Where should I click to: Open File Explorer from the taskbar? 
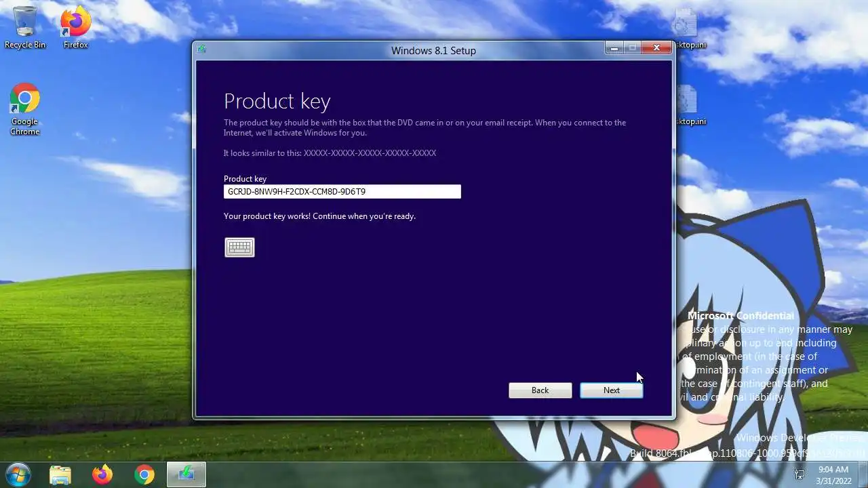(60, 474)
